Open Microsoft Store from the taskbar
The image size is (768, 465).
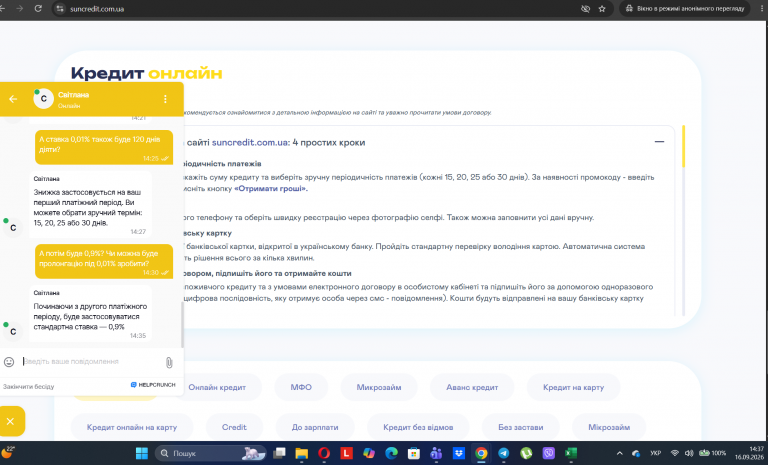point(414,453)
